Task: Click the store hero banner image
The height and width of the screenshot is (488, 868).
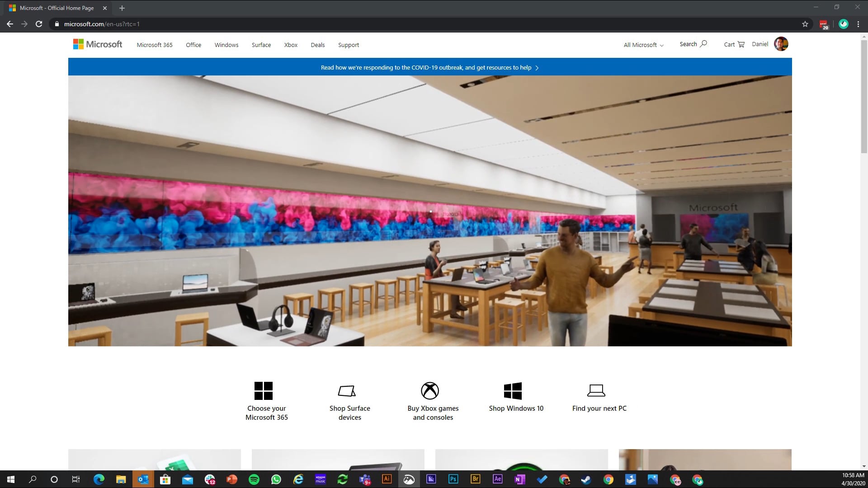Action: (x=430, y=211)
